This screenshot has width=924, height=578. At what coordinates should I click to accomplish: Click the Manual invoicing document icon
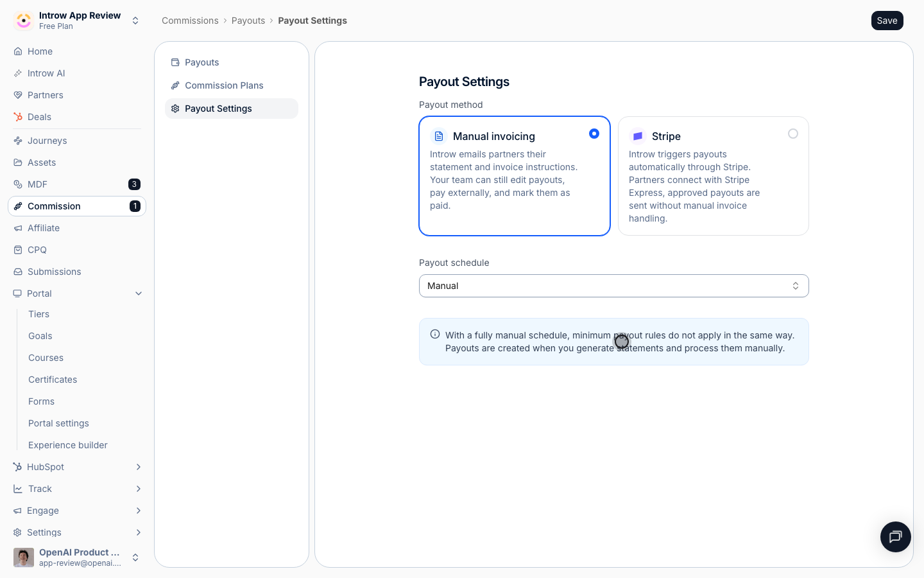(x=439, y=136)
